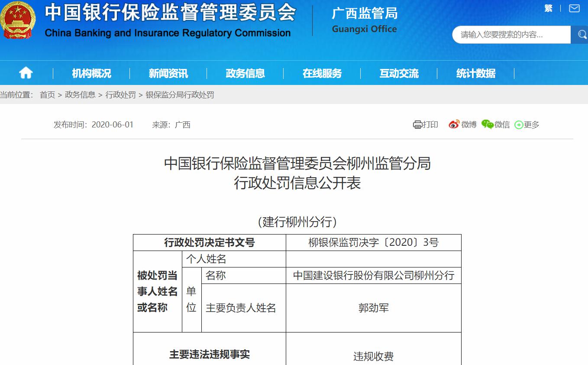The image size is (588, 365).
Task: Click the 微博 share label
Action: click(x=469, y=125)
